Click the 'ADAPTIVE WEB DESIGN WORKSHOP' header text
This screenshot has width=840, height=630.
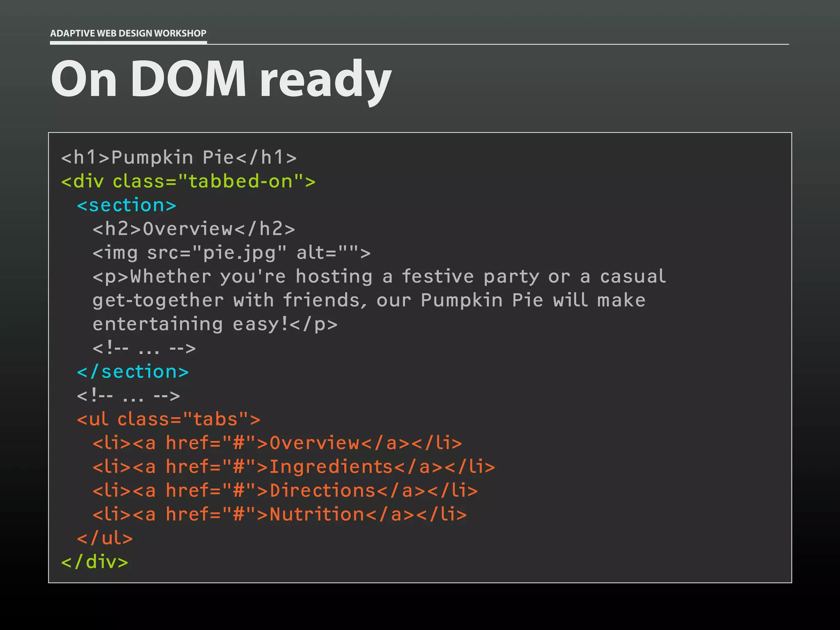[128, 33]
